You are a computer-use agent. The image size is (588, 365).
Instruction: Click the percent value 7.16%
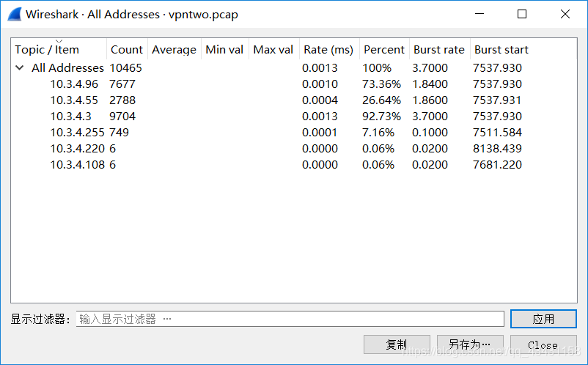point(378,132)
